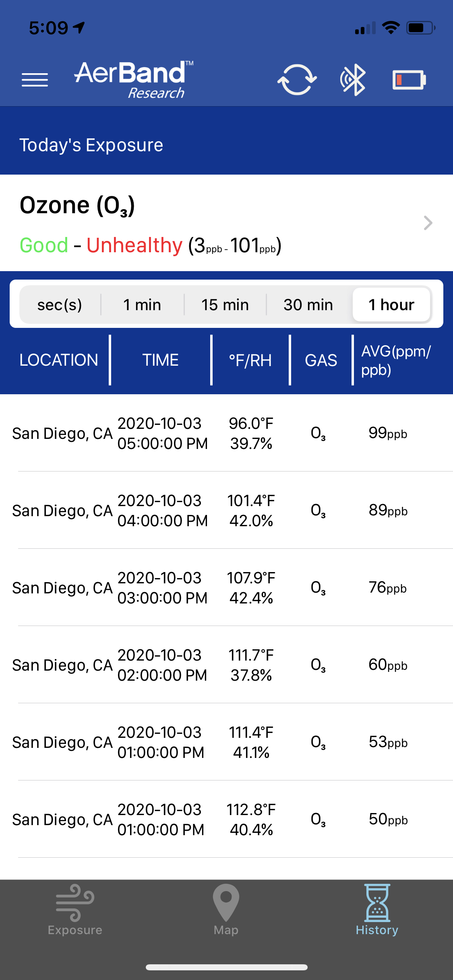Screen dimensions: 453x980
Task: Tap the sync refresh icon
Action: (x=297, y=80)
